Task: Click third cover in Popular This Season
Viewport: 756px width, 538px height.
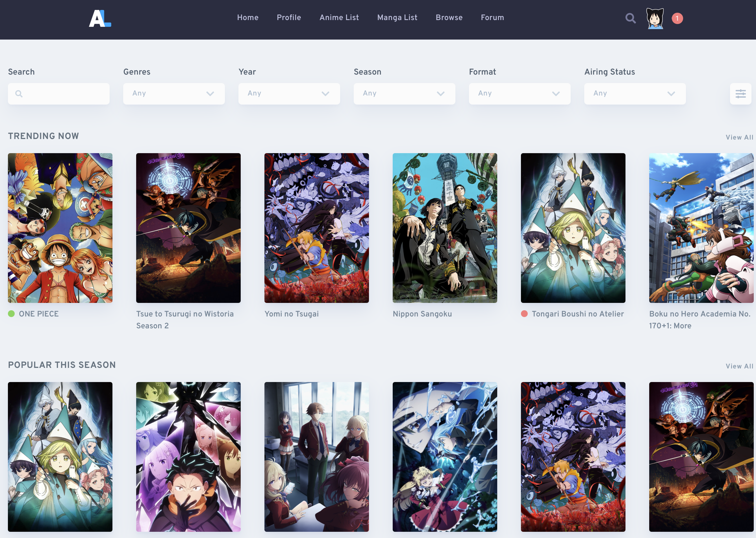Action: (x=317, y=457)
